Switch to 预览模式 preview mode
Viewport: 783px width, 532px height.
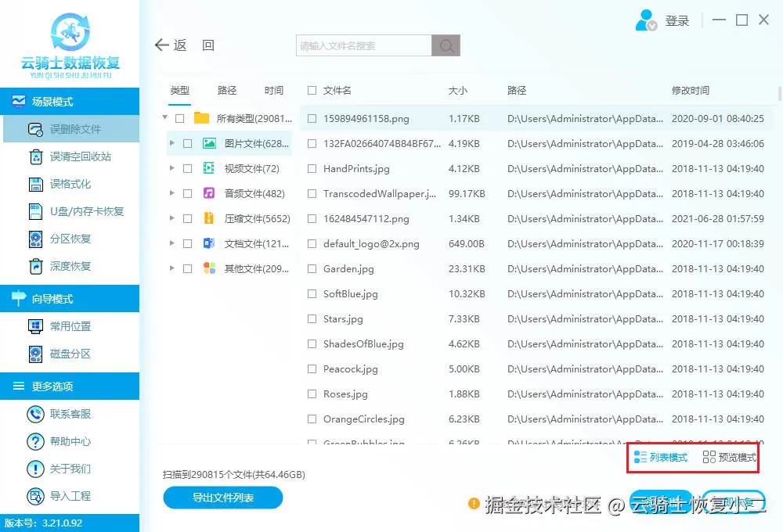point(730,457)
